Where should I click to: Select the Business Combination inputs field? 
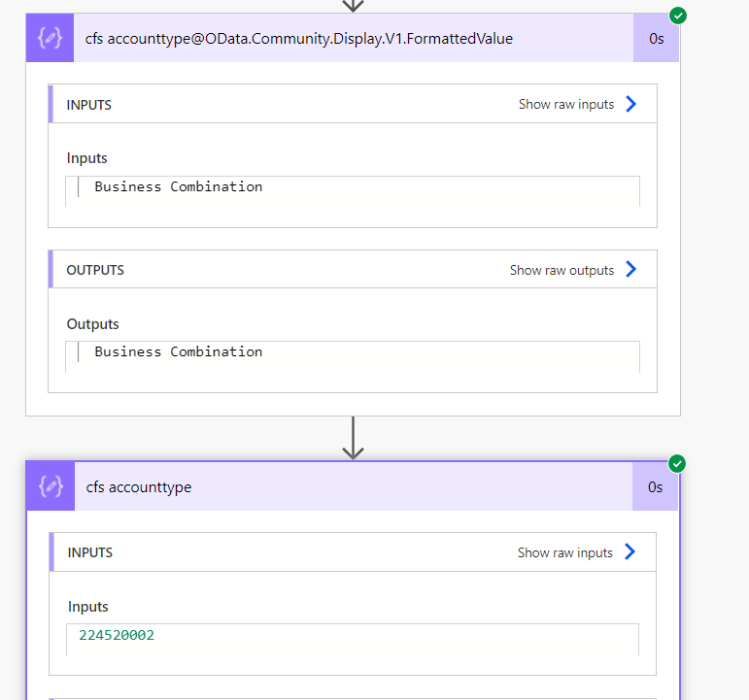353,191
